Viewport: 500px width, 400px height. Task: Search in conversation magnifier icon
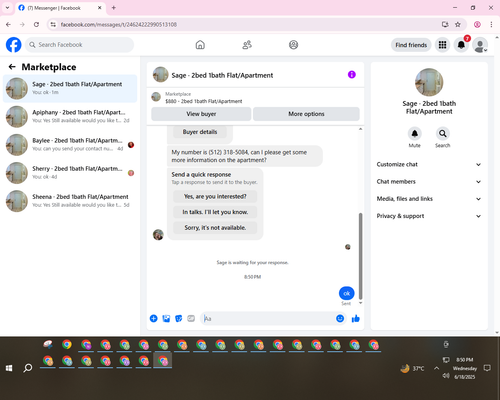pos(443,134)
